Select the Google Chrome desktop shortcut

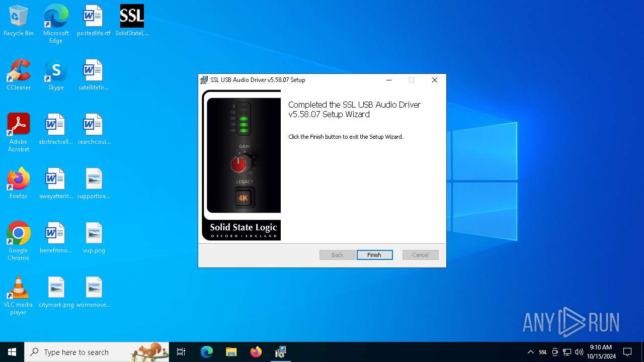click(x=19, y=241)
